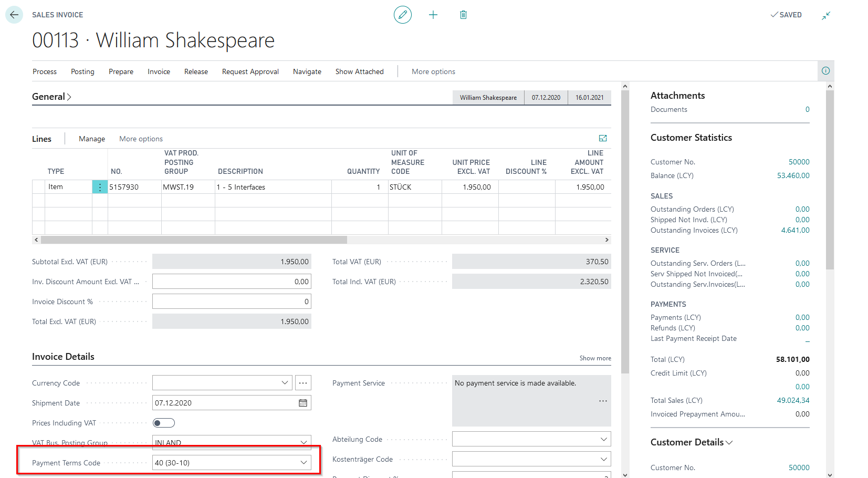
Task: Open calendar picker for Shipment Date
Action: pos(303,403)
